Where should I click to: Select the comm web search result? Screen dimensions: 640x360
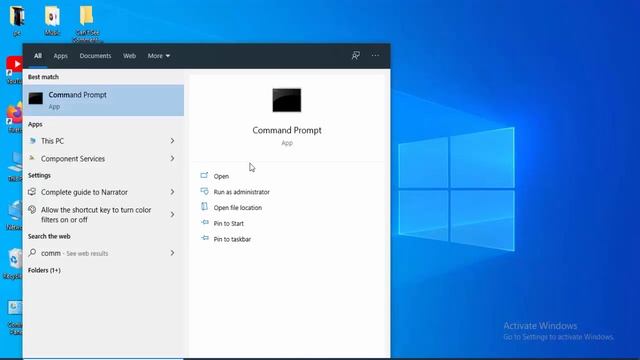pyautogui.click(x=103, y=253)
